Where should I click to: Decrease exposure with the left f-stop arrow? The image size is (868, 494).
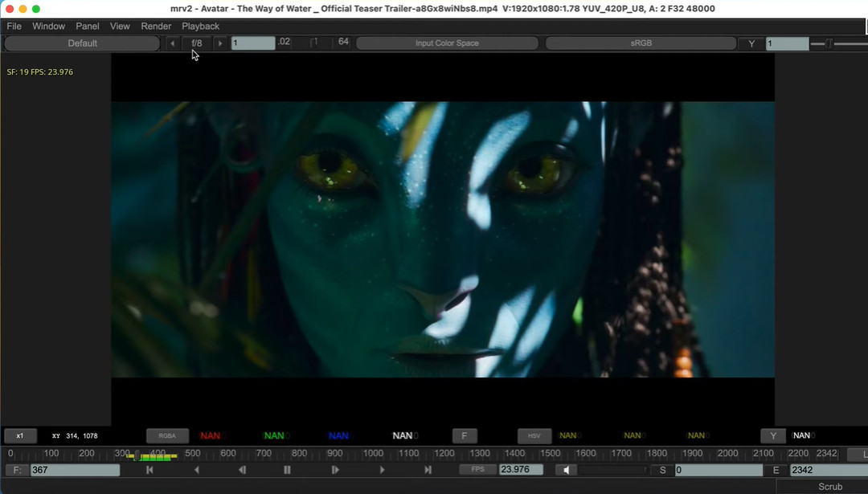172,43
